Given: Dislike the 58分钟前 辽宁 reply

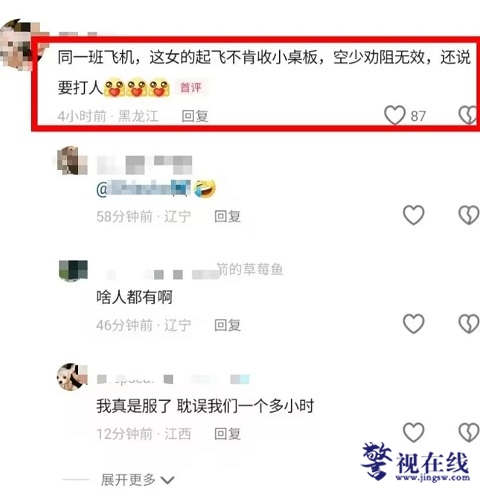Looking at the screenshot, I should pos(469,215).
